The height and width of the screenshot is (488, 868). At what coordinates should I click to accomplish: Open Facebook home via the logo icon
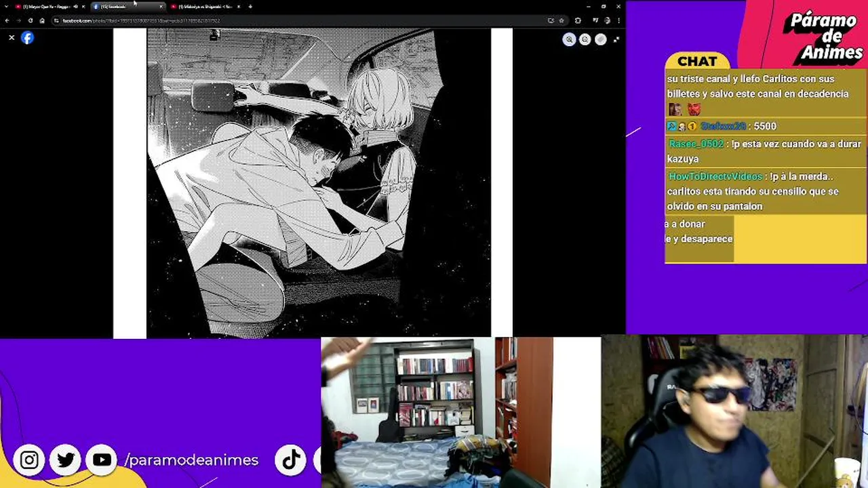pos(27,38)
